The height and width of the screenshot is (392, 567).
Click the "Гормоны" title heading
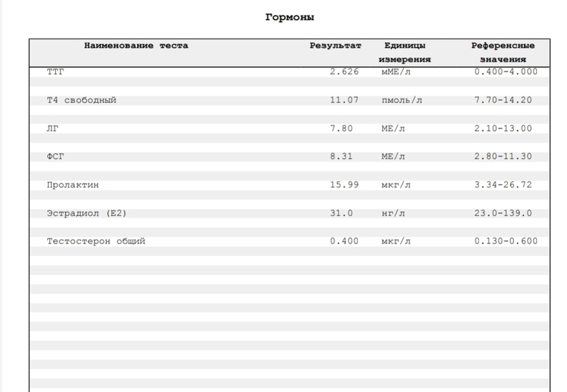(289, 17)
